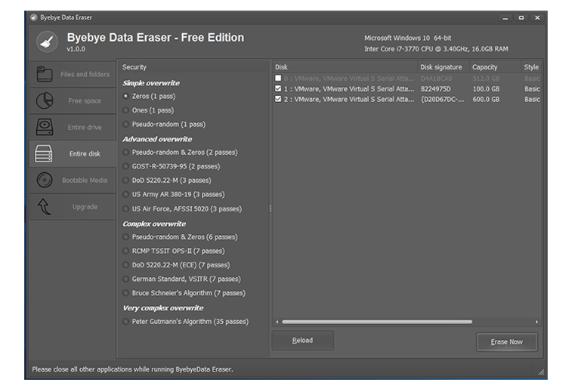Click the Bootable Media disc icon
Viewport: 575px width, 392px height.
coord(45,180)
